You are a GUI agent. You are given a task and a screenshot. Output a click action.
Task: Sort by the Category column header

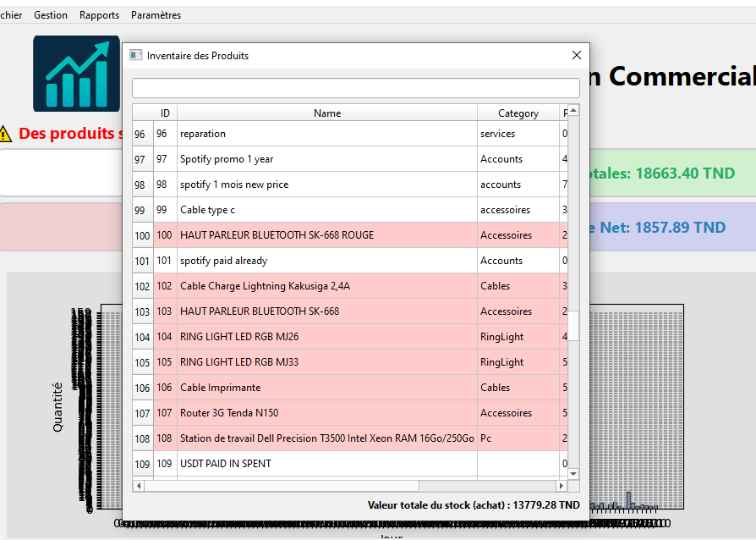[518, 113]
